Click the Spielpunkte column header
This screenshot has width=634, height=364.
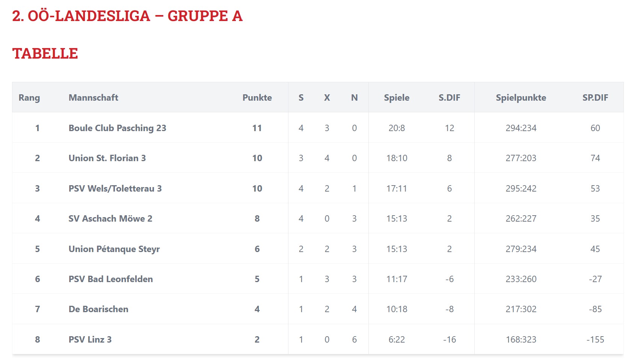point(521,98)
